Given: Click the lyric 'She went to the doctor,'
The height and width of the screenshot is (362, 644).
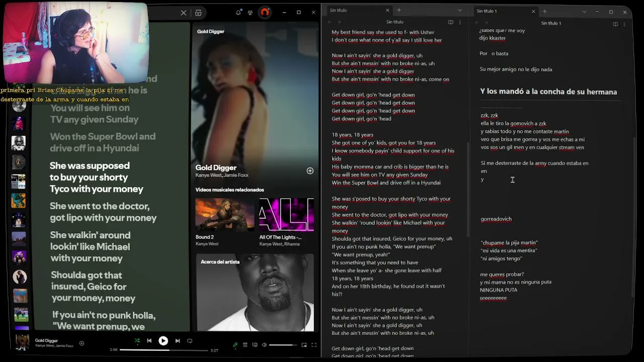Looking at the screenshot, I should (100, 206).
